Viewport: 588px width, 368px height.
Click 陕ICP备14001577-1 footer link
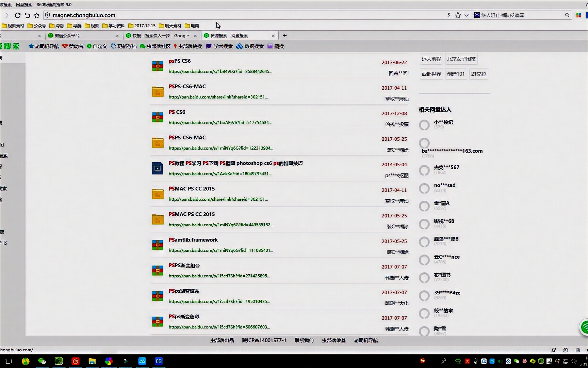[264, 340]
